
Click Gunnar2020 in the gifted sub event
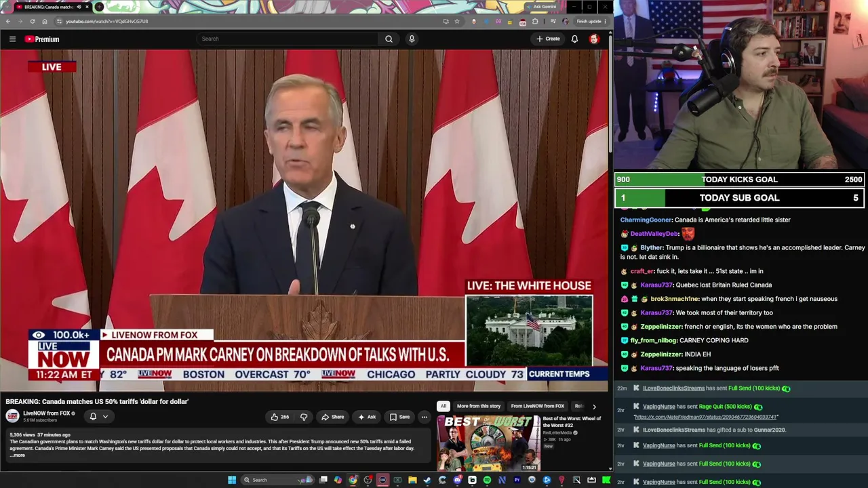(x=770, y=430)
